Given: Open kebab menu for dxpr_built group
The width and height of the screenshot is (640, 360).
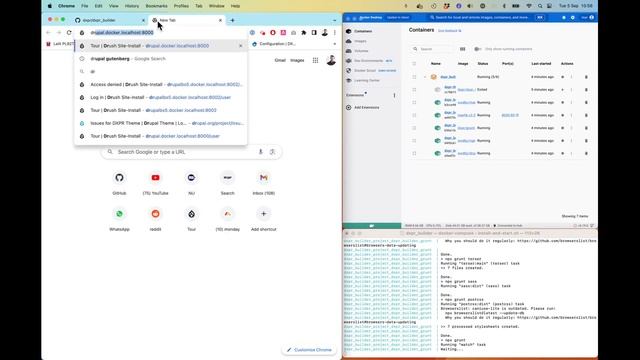Looking at the screenshot, I should pyautogui.click(x=571, y=77).
